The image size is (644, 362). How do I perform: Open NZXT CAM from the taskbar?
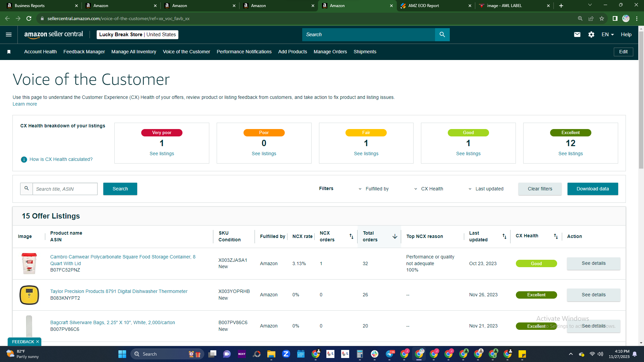241,354
